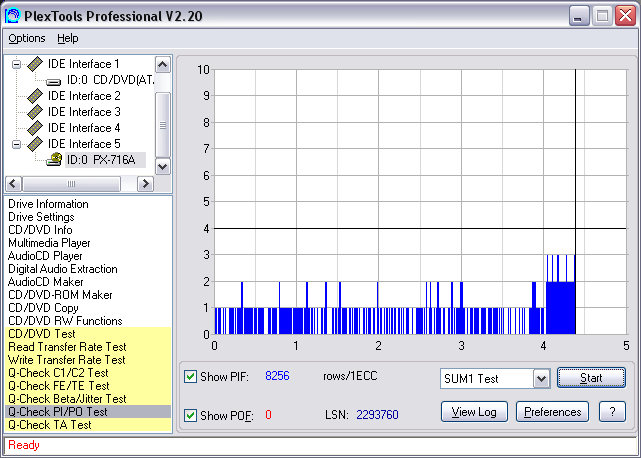Click the IDE Interface 5 chip icon
Image resolution: width=641 pixels, height=458 pixels.
(x=35, y=144)
